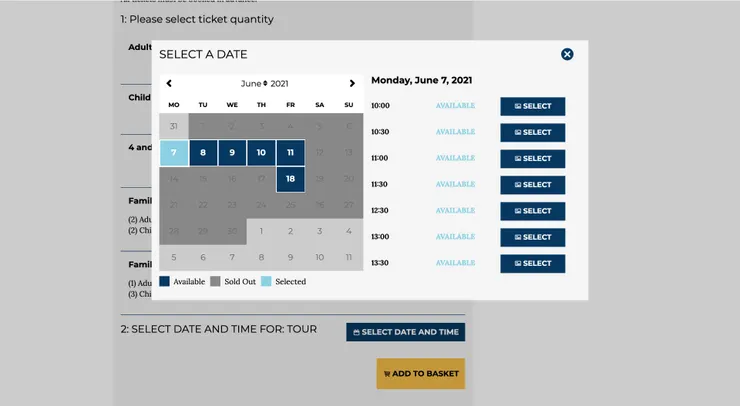
Task: Click the selected date June 7
Action: 174,153
